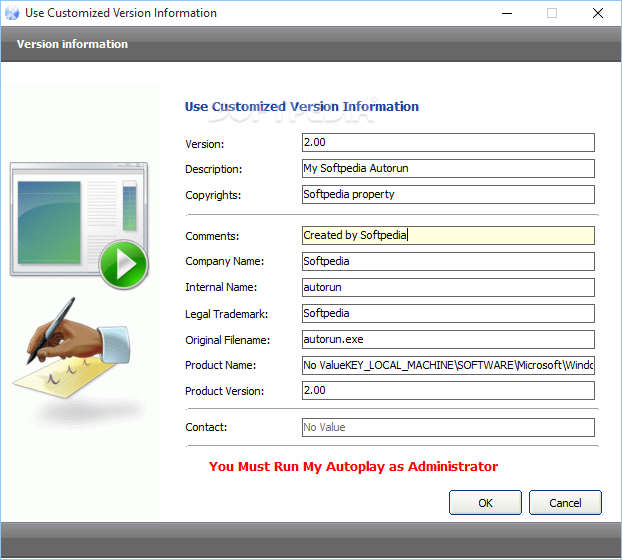Screen dimensions: 622x560
Task: Close the Version Information window
Action: 598,13
